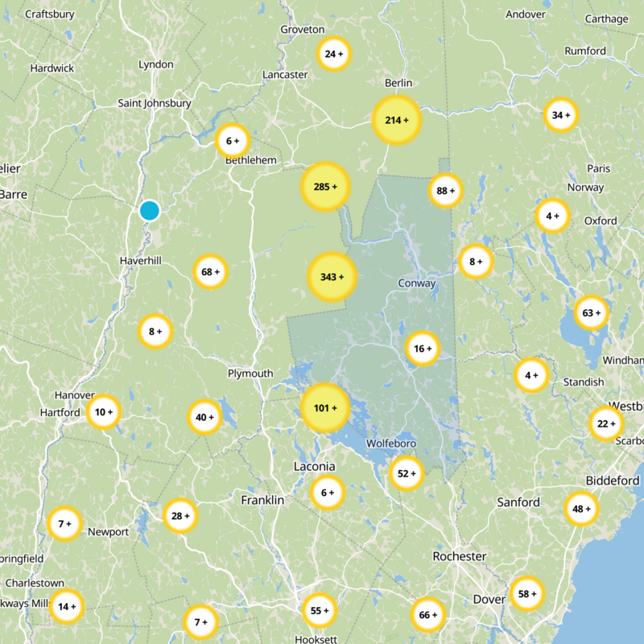Click the Hardwick town label
This screenshot has width=644, height=644.
pos(52,68)
